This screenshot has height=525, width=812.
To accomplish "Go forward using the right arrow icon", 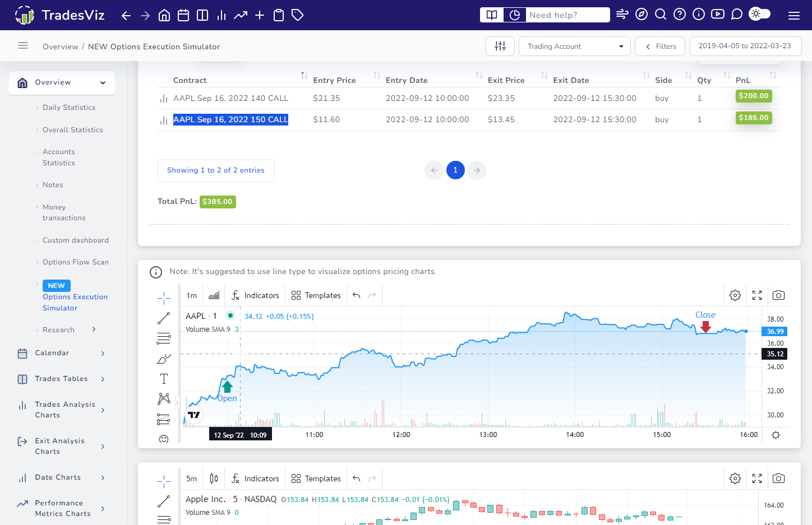I will coord(145,16).
